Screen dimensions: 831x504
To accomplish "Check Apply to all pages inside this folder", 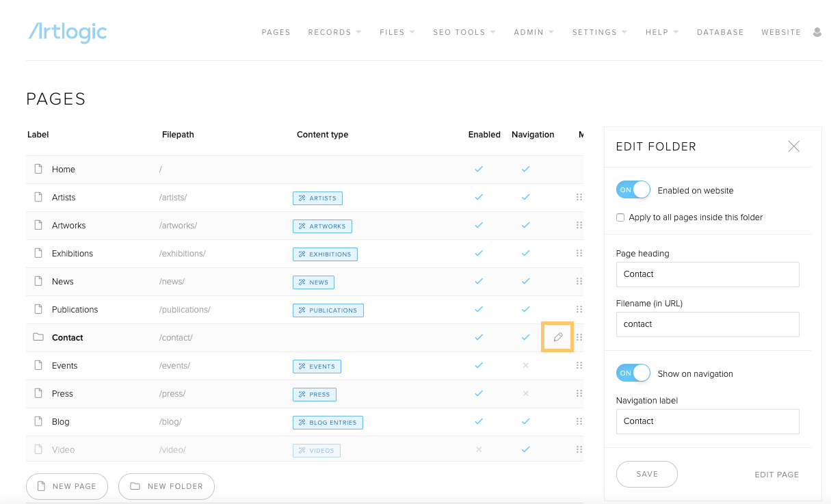I will pyautogui.click(x=620, y=217).
